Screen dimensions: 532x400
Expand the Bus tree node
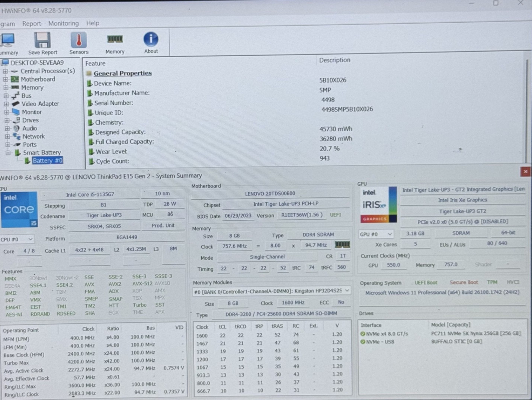[x=6, y=96]
